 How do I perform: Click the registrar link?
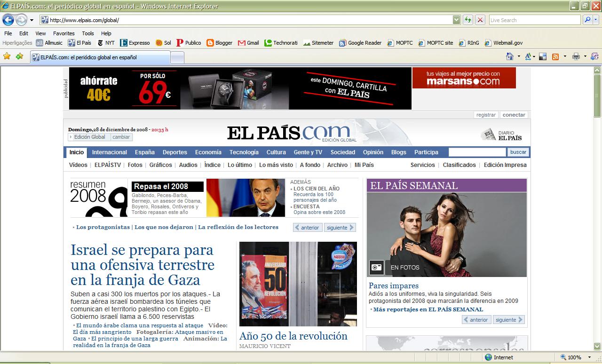[486, 115]
